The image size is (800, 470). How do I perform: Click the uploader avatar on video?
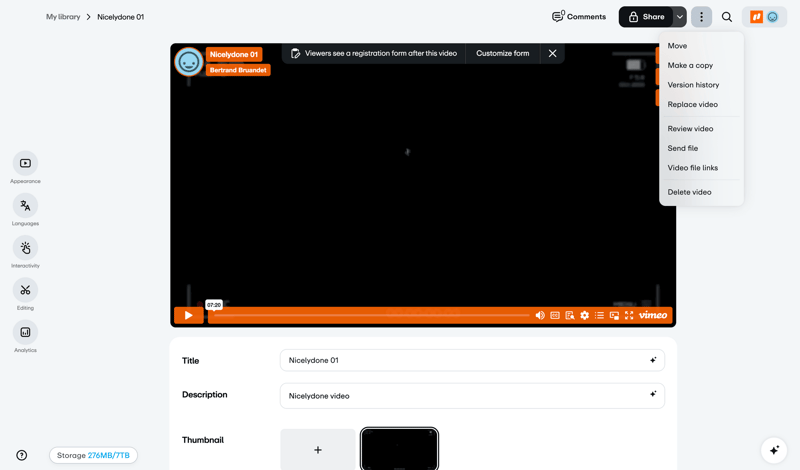pyautogui.click(x=189, y=62)
